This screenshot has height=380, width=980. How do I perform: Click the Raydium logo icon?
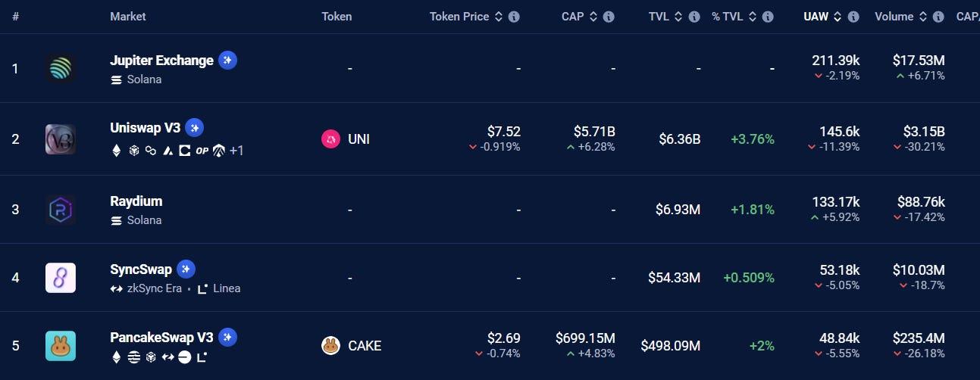60,210
